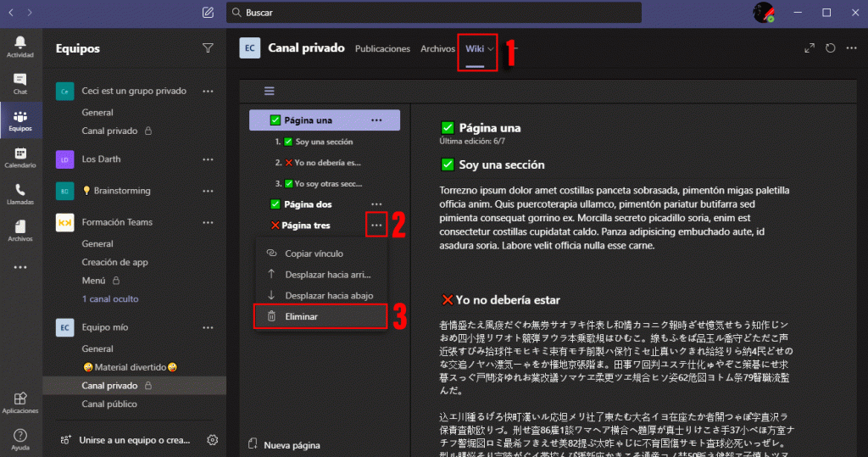Open more options for Brainstorming team
Screen dimensions: 868x457
(x=208, y=191)
